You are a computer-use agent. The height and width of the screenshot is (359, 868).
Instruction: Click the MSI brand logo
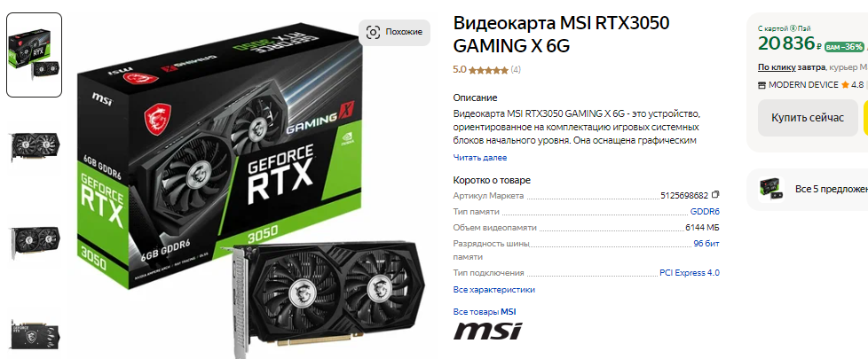(x=487, y=331)
